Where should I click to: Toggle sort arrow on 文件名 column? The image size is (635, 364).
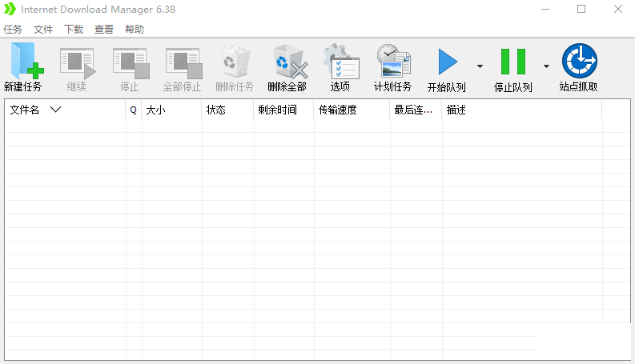coord(55,110)
